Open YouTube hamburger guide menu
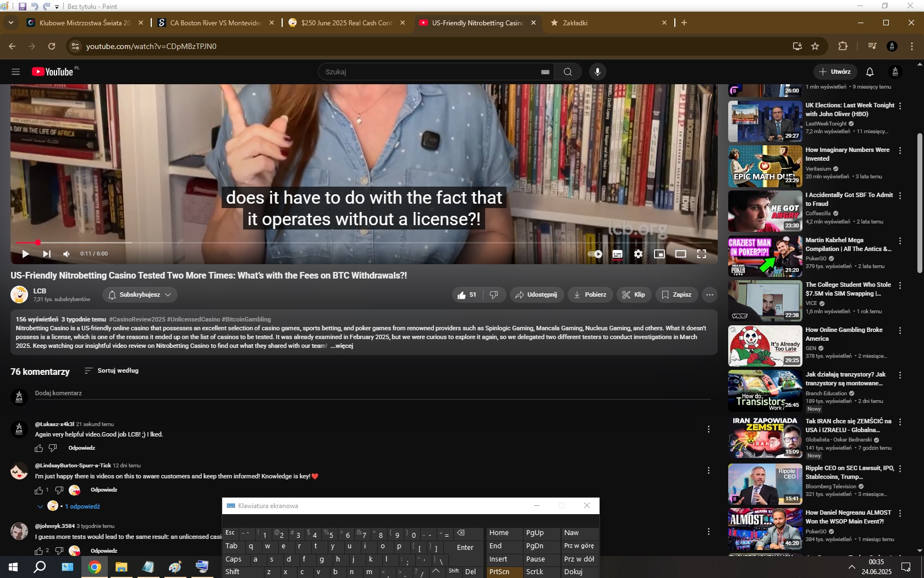 click(x=15, y=72)
